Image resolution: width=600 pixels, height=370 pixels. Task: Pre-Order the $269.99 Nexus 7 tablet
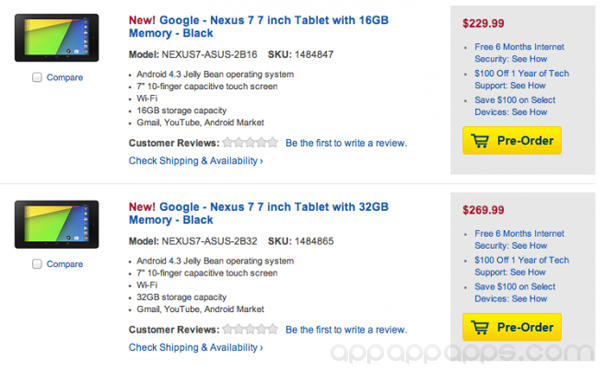point(512,327)
